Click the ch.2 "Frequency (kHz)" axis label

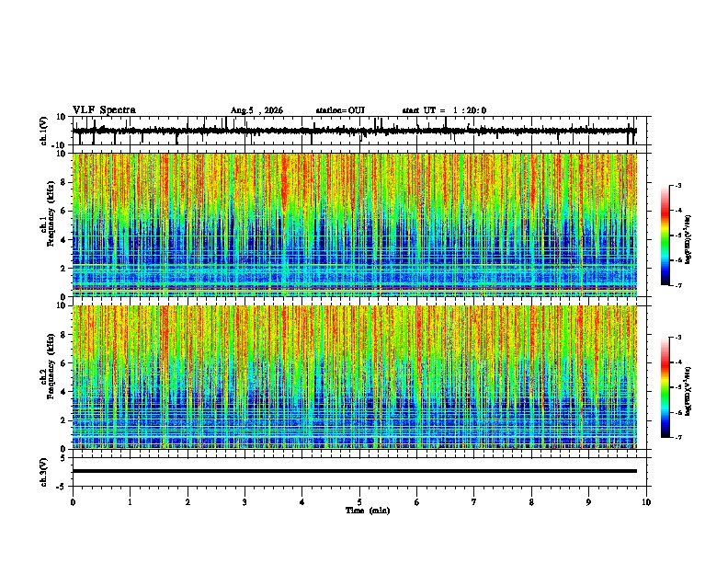point(51,366)
